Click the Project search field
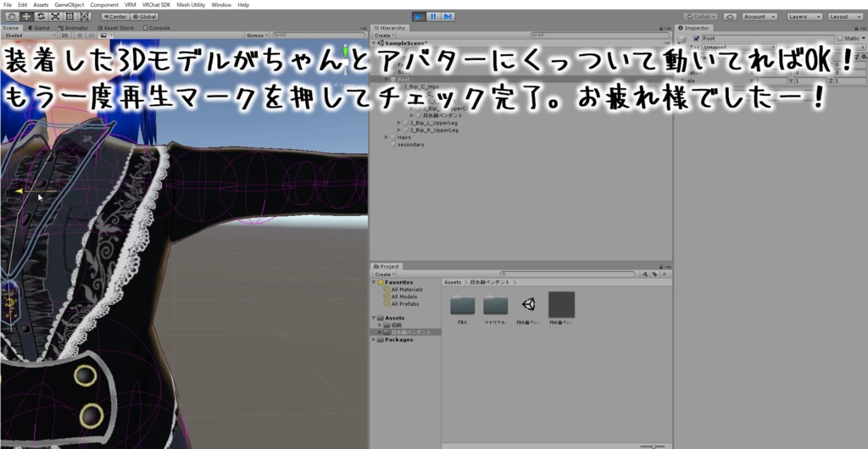 567,274
